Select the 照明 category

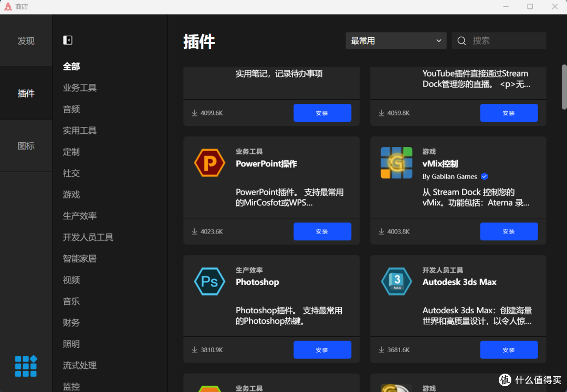pos(71,344)
